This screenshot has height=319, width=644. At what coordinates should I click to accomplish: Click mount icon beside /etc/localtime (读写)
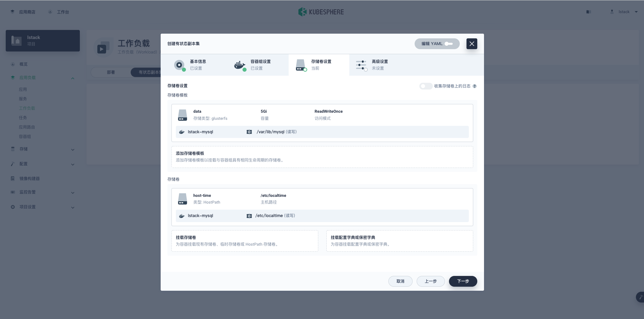coord(249,216)
